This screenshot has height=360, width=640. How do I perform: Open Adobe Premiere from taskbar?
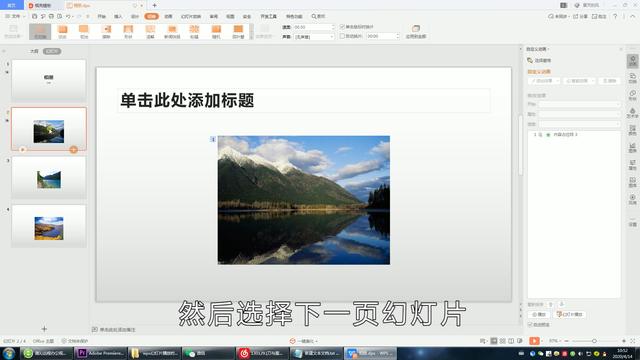tap(100, 353)
